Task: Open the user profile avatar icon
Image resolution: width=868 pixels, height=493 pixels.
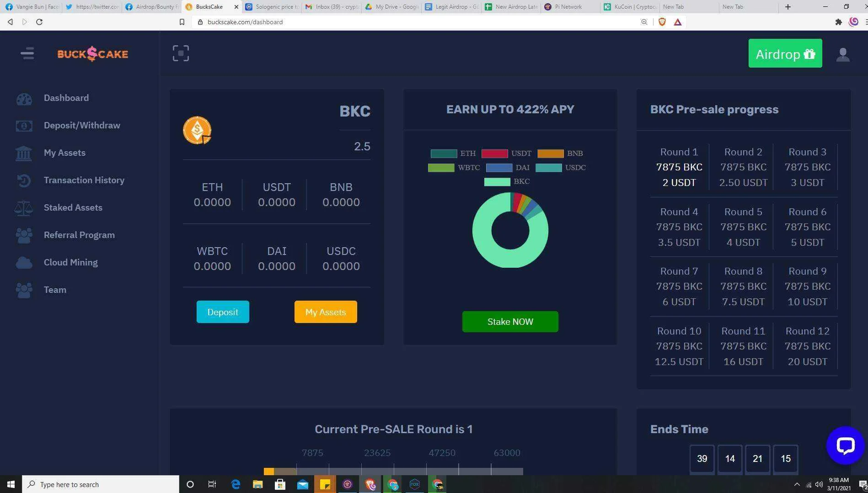Action: pyautogui.click(x=843, y=54)
